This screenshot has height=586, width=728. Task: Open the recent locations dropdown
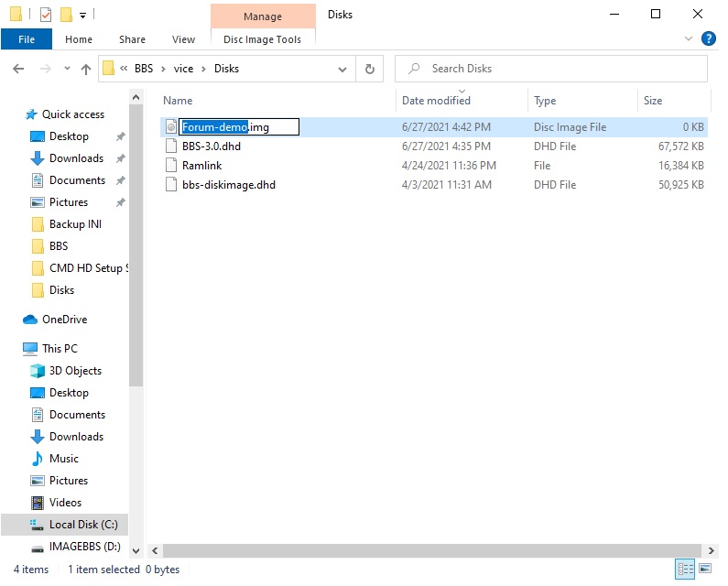[68, 69]
